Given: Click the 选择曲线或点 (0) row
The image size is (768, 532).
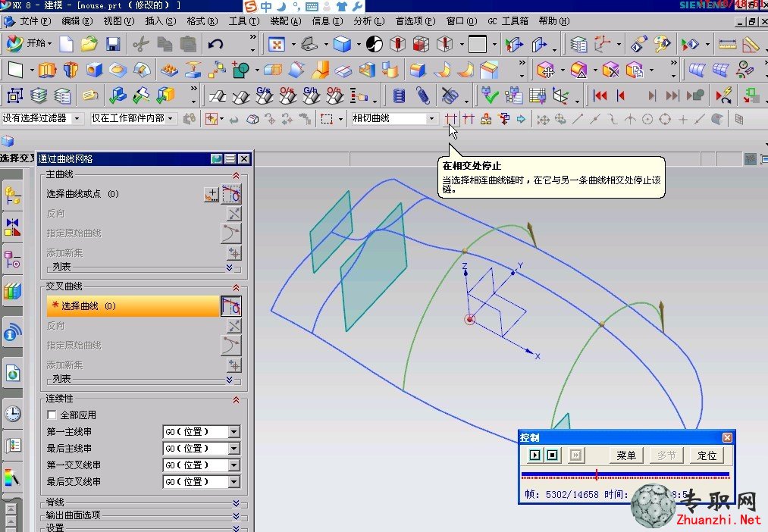Looking at the screenshot, I should 143,194.
